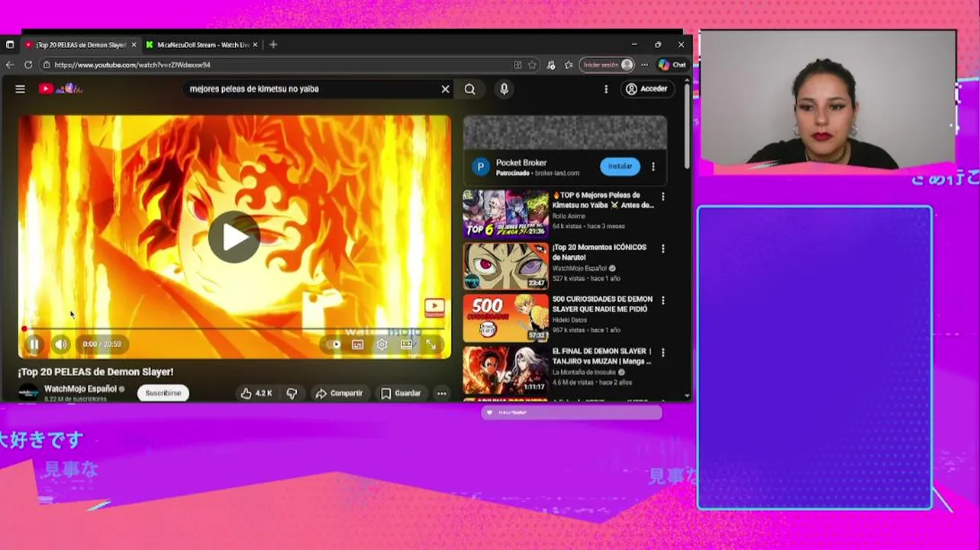The width and height of the screenshot is (980, 550).
Task: Click the video progress bar
Action: 234,329
